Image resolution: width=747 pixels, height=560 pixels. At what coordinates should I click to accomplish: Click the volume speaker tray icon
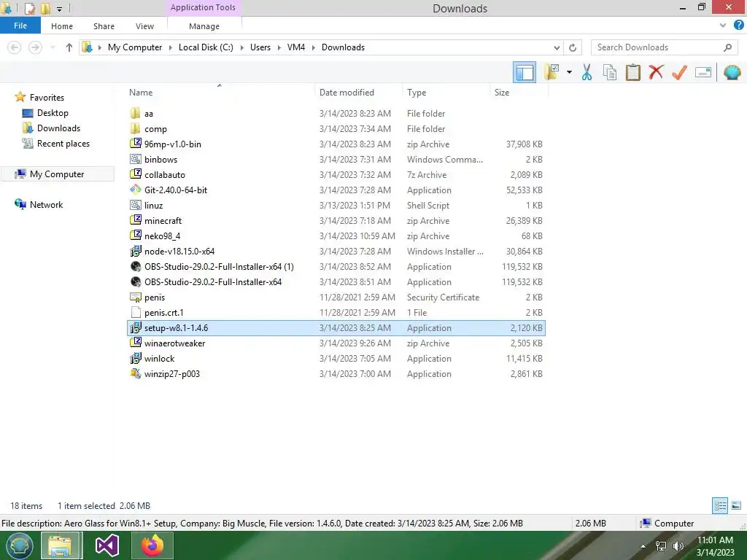678,546
